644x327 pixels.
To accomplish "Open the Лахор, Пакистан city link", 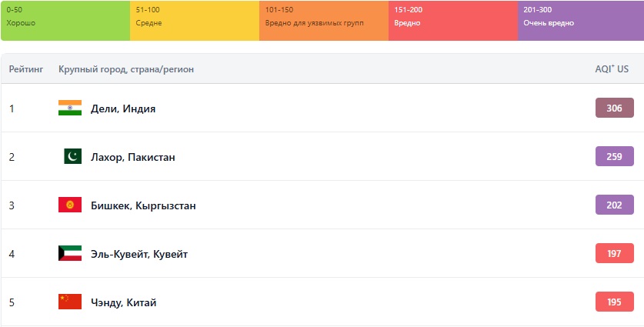I will (x=132, y=157).
